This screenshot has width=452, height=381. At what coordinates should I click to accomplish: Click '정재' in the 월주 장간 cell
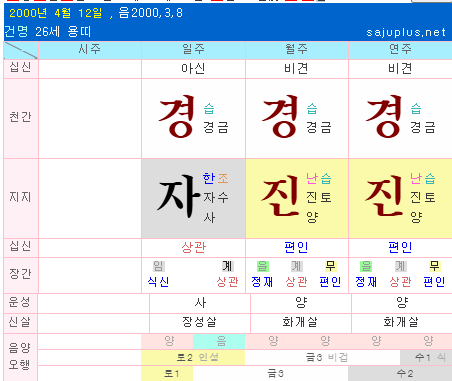click(x=262, y=282)
